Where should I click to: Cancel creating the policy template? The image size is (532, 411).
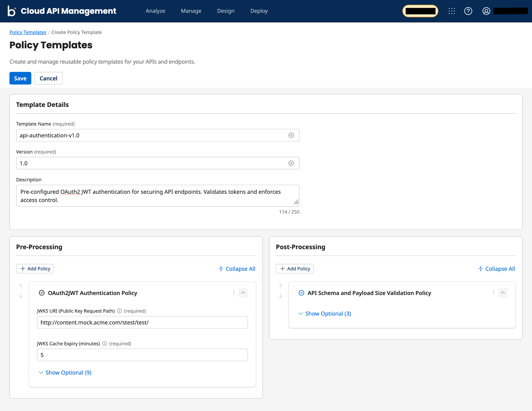coord(48,78)
